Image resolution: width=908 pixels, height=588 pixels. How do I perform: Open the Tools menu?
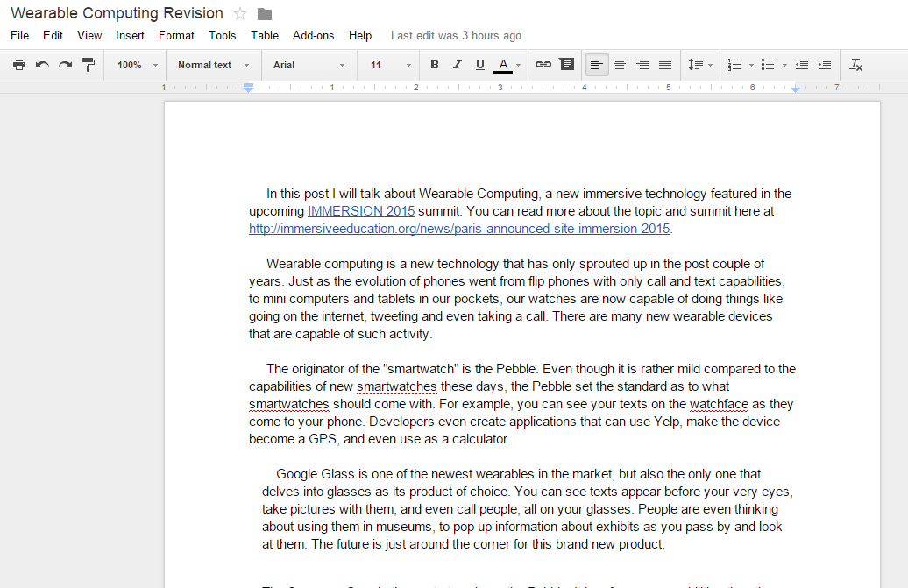[x=223, y=35]
